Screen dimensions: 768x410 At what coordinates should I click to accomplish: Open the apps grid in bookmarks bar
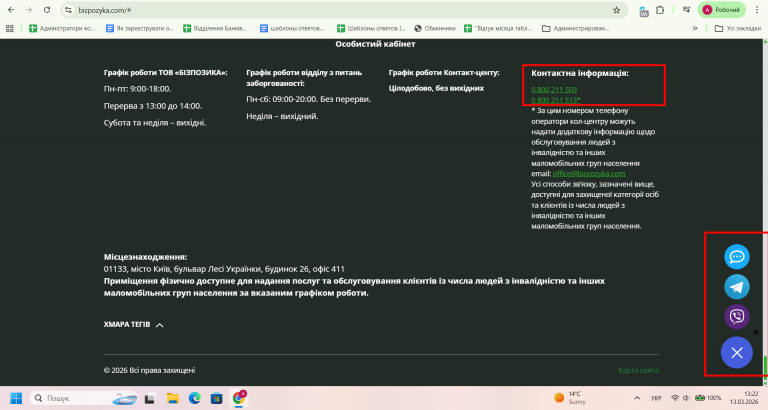[x=9, y=28]
